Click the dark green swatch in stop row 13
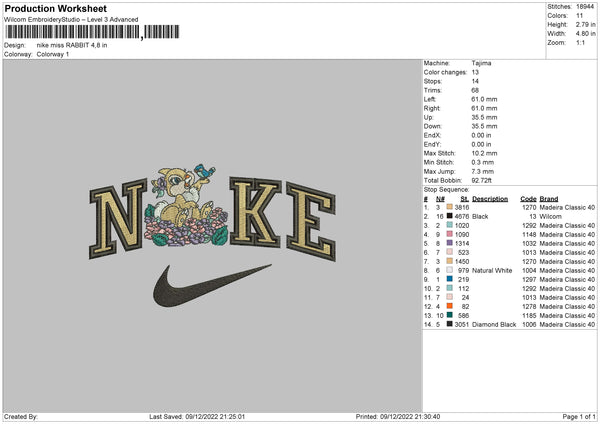Screen dimensions: 600x424 pos(450,315)
